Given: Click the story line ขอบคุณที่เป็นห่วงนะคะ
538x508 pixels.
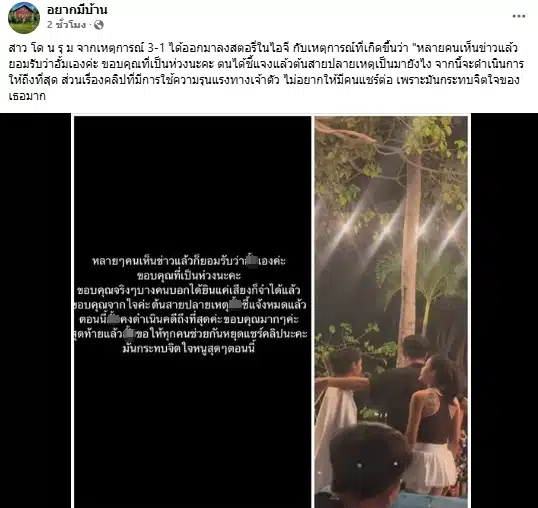Looking at the screenshot, I should click(189, 276).
